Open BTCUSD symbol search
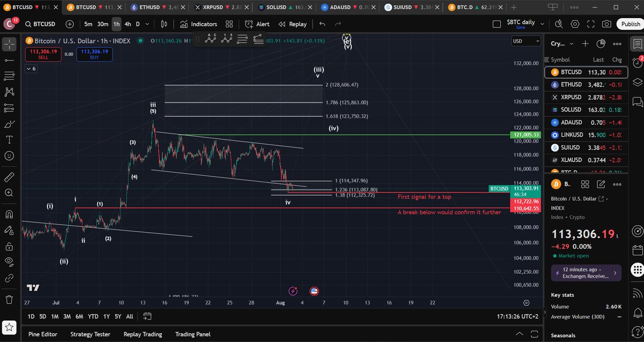644x342 pixels. click(x=40, y=24)
